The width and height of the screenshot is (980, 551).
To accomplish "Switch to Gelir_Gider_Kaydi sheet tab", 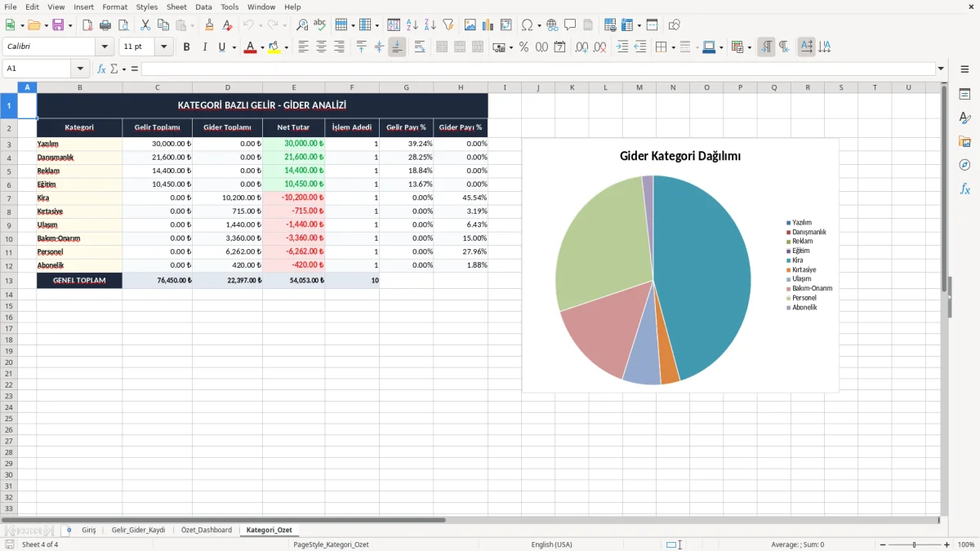I will pyautogui.click(x=138, y=530).
